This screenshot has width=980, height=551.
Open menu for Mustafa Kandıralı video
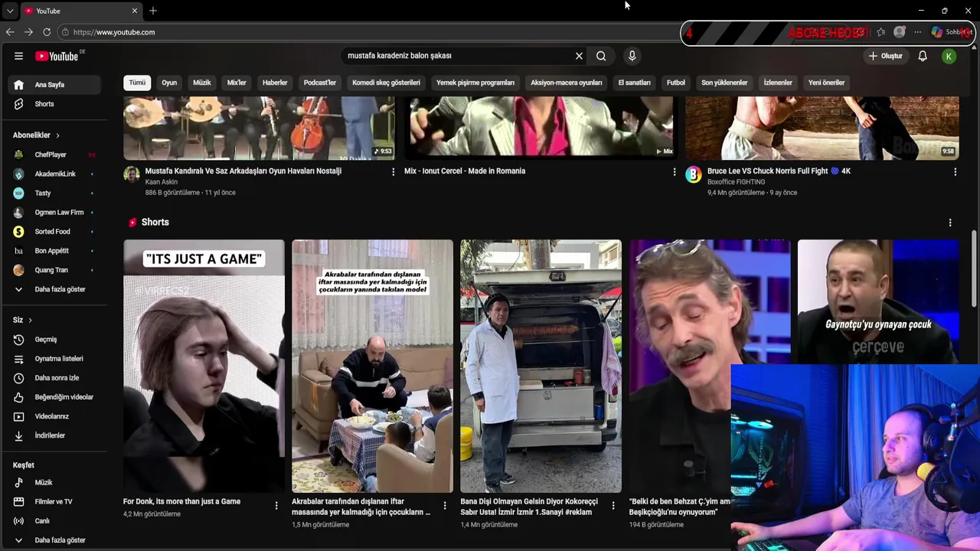pos(394,172)
